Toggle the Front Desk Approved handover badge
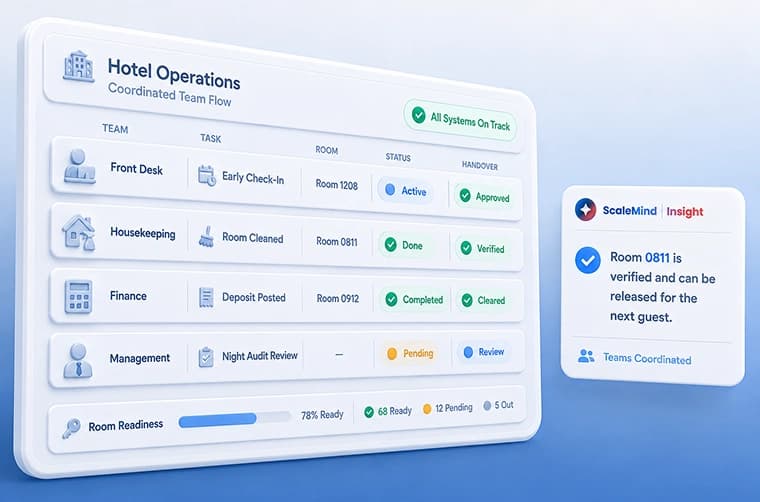This screenshot has width=760, height=502. [x=483, y=196]
